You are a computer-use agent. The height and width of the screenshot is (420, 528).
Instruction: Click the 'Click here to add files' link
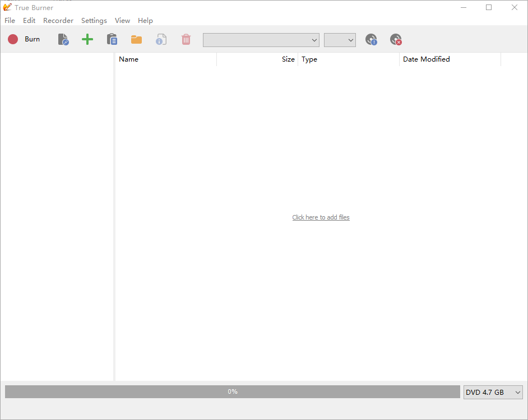(321, 217)
